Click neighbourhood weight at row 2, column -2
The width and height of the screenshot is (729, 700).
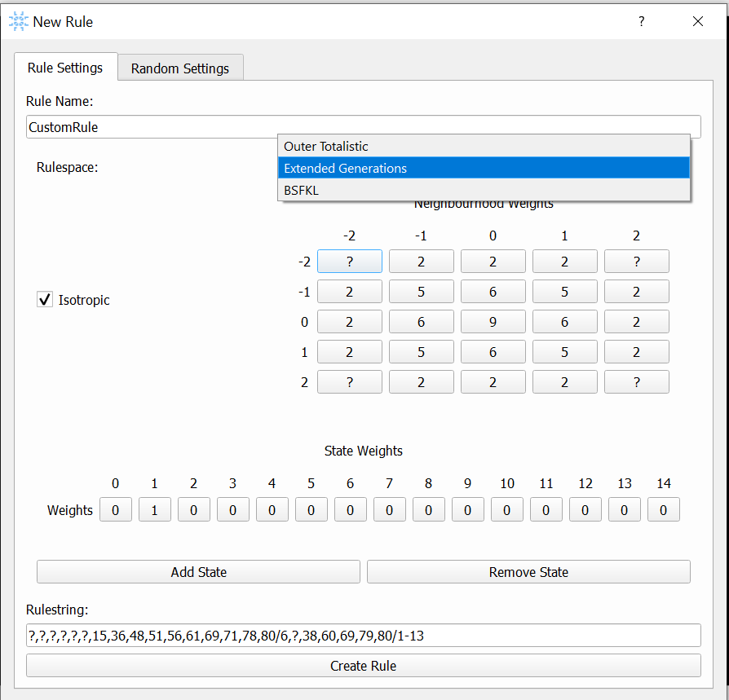(x=350, y=382)
